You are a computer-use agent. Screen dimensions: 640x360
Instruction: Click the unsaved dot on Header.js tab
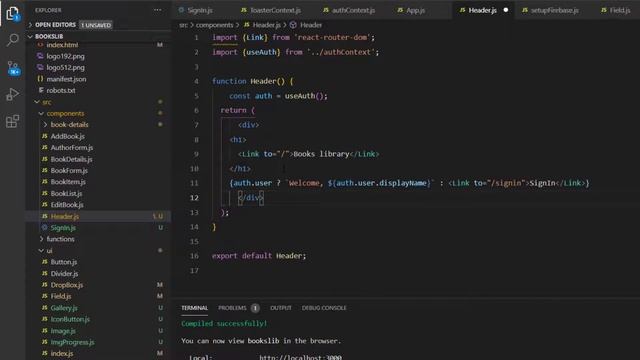point(506,10)
